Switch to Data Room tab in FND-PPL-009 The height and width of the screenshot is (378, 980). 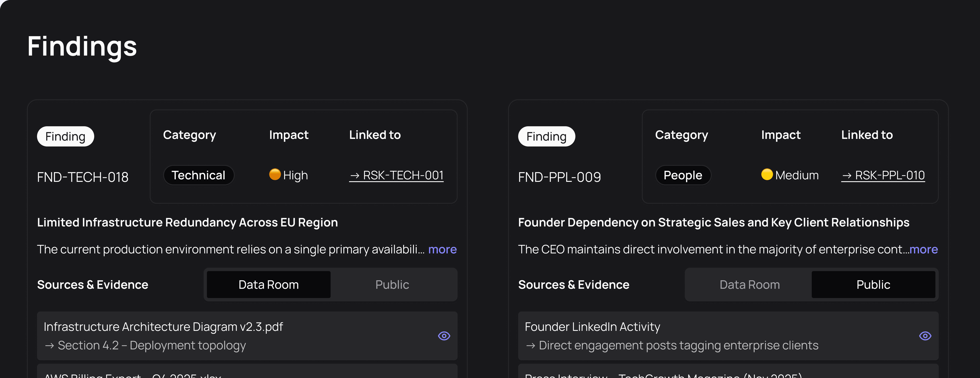click(750, 284)
